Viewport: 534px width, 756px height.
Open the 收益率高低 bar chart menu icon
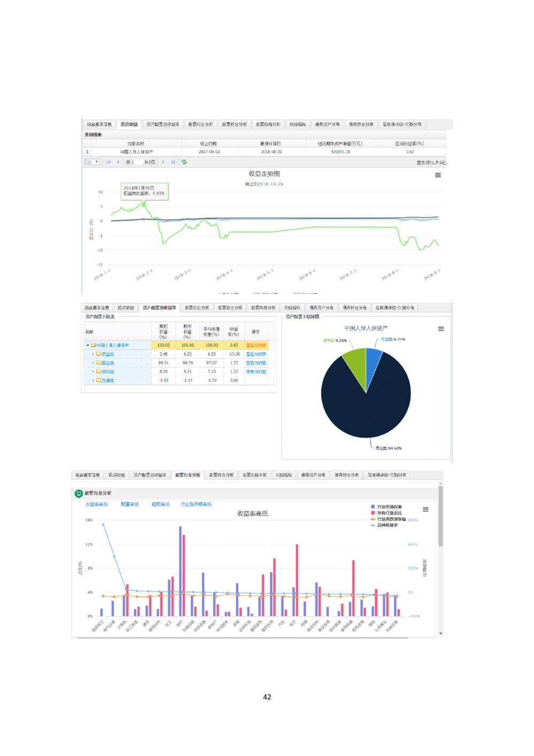[x=426, y=510]
